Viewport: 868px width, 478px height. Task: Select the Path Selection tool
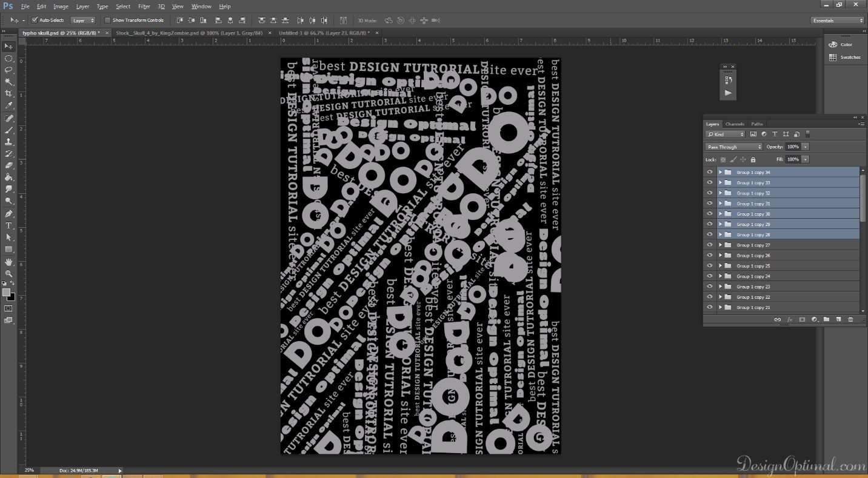tap(8, 237)
